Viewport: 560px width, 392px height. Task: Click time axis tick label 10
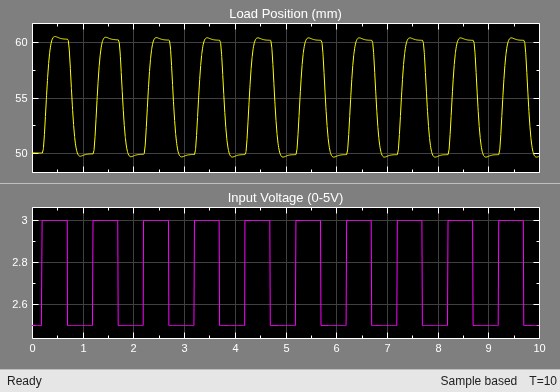(539, 348)
